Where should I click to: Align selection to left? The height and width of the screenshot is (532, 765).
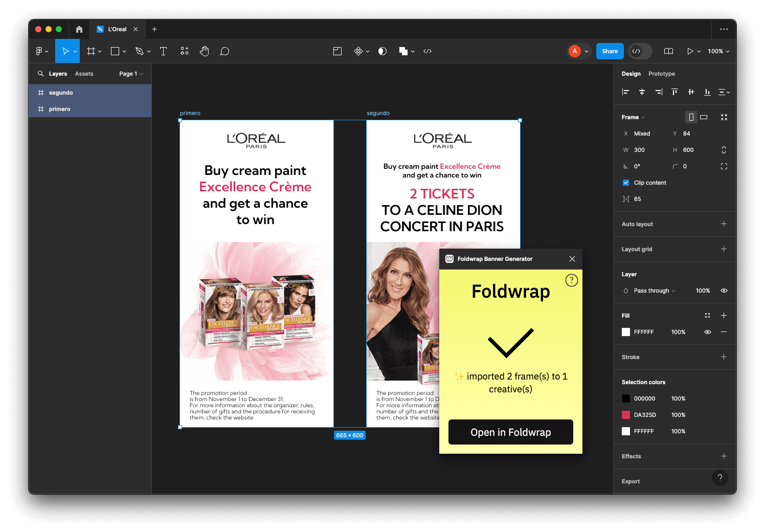(625, 92)
